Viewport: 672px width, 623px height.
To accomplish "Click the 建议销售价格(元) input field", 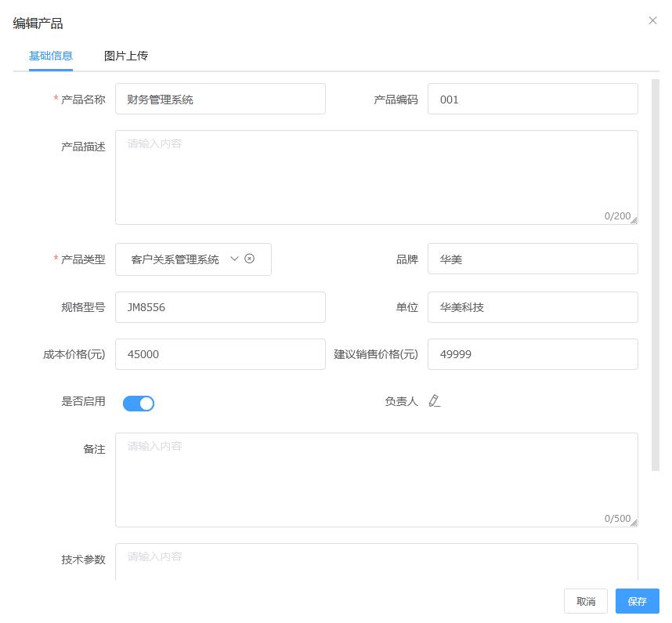I will (533, 354).
